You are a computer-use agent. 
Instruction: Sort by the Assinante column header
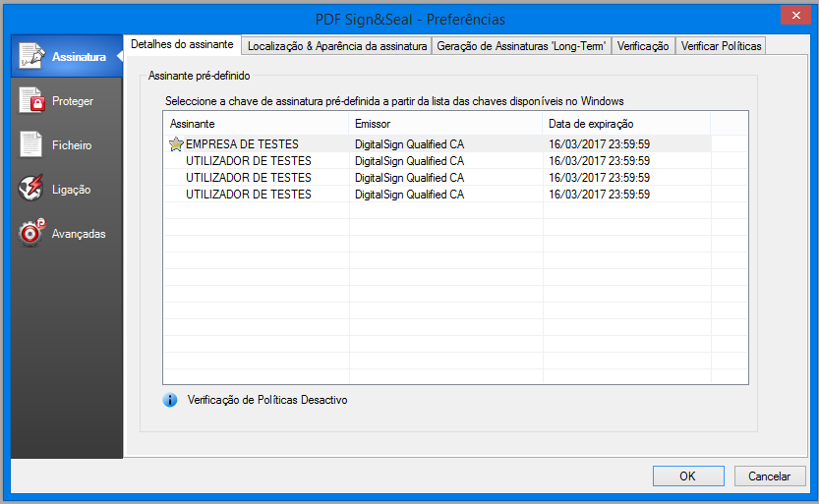pos(256,124)
